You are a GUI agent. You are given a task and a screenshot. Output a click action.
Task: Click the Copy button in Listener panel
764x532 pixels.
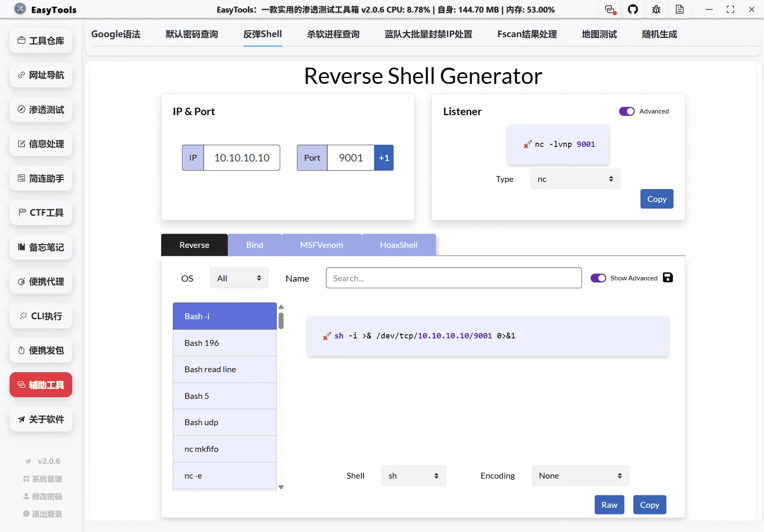click(x=656, y=199)
